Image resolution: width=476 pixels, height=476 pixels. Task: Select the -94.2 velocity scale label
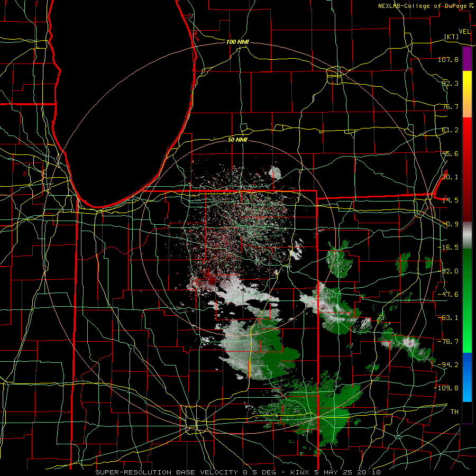pyautogui.click(x=448, y=365)
